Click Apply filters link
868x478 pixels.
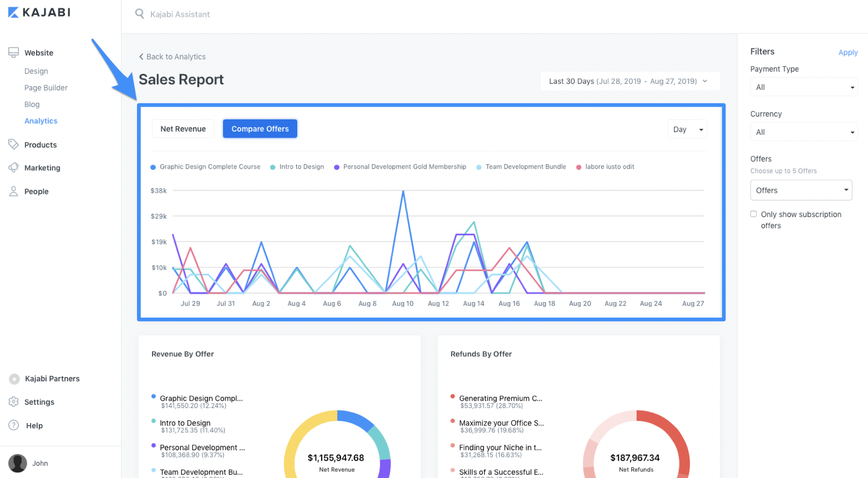(x=848, y=52)
